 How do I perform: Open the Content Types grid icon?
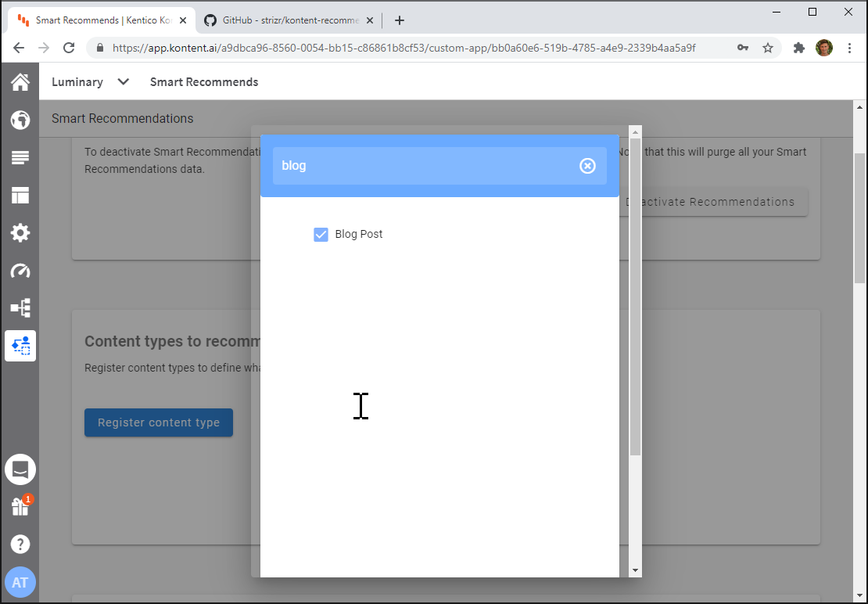click(x=20, y=195)
